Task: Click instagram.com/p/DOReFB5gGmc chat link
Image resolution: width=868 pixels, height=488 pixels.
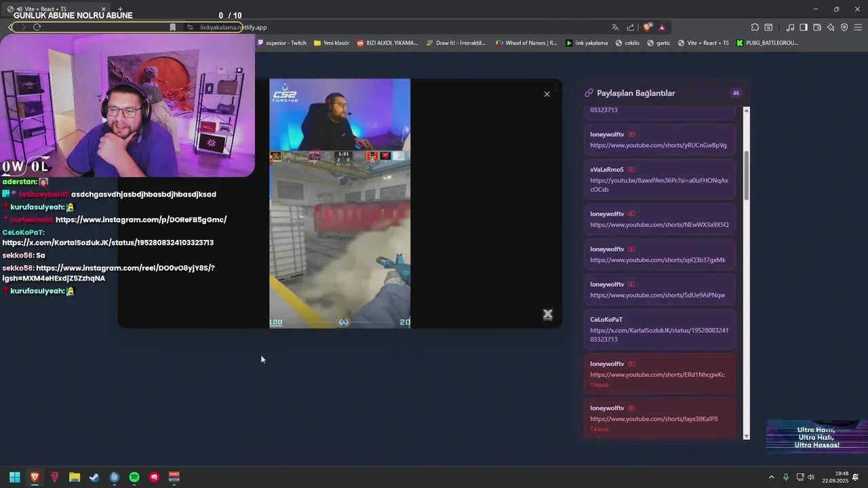Action: coord(141,220)
